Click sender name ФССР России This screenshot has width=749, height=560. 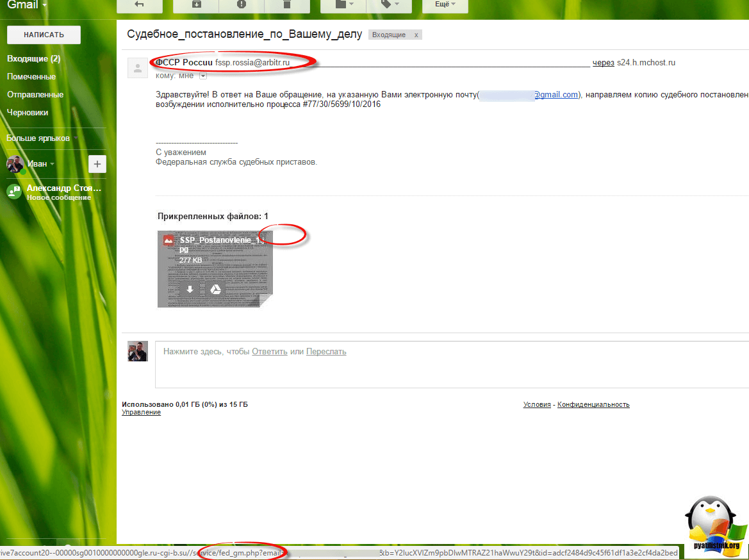pos(185,63)
